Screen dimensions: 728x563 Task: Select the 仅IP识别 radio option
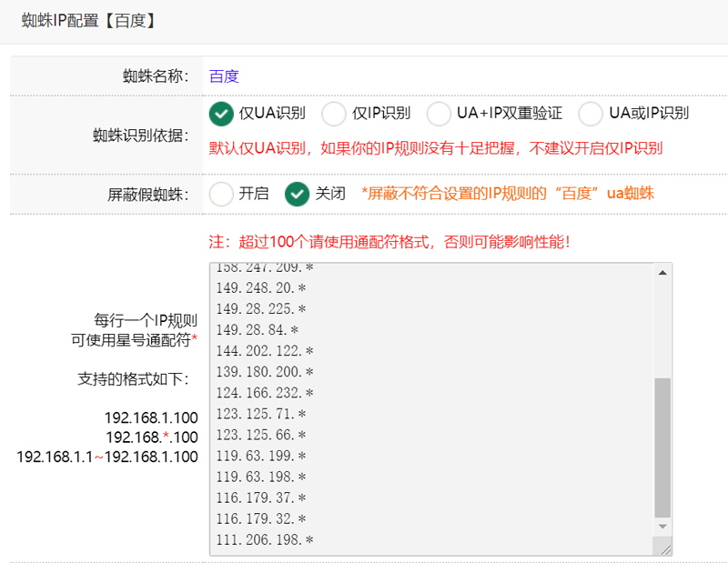(334, 114)
